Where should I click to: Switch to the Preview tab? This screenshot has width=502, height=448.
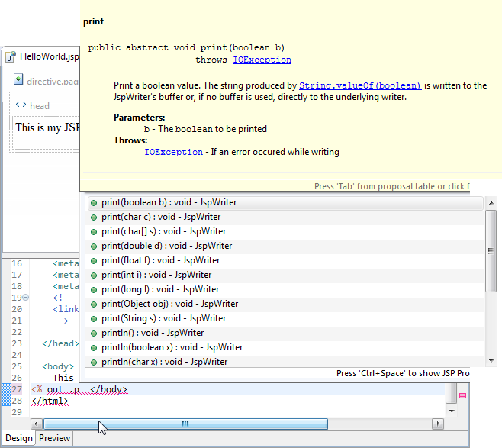54,438
